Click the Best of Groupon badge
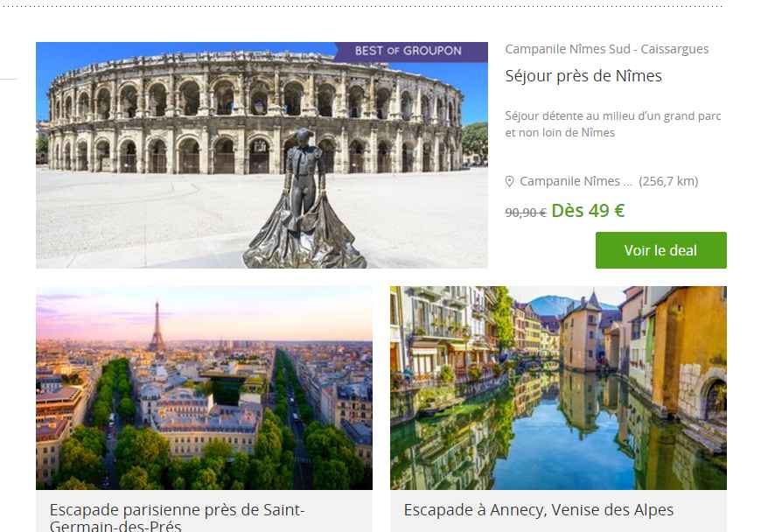 pos(410,52)
